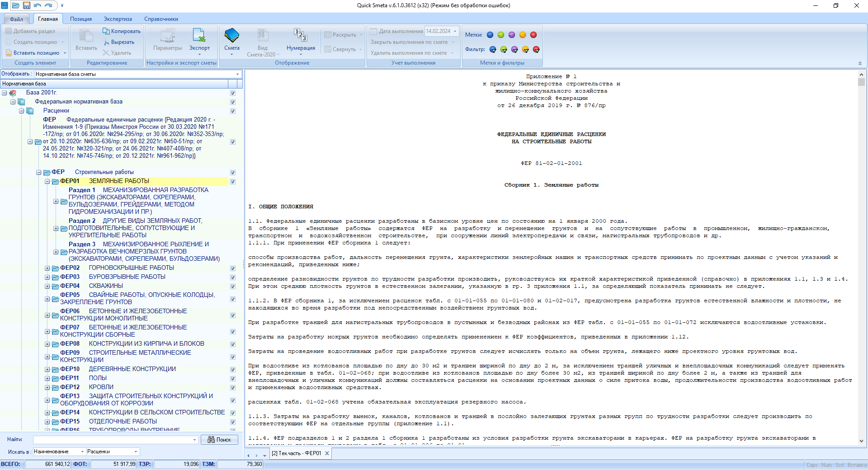Image resolution: width=868 pixels, height=470 pixels.
Task: Click the document vertical scrollbar down arrow
Action: pyautogui.click(x=861, y=441)
